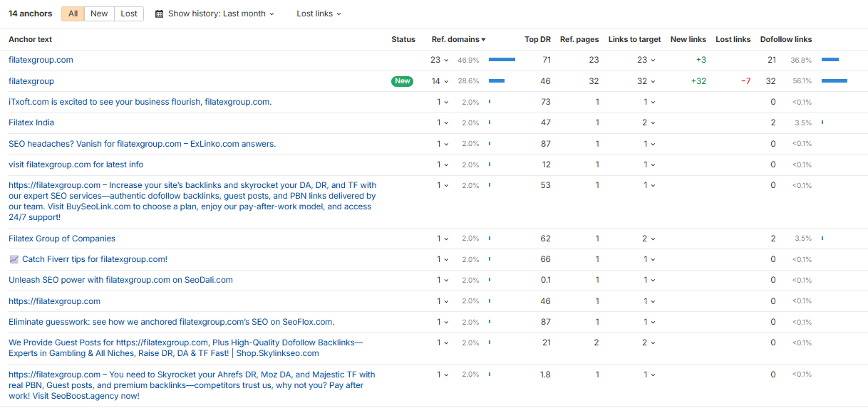Switch to the Lost anchors filter

click(129, 14)
